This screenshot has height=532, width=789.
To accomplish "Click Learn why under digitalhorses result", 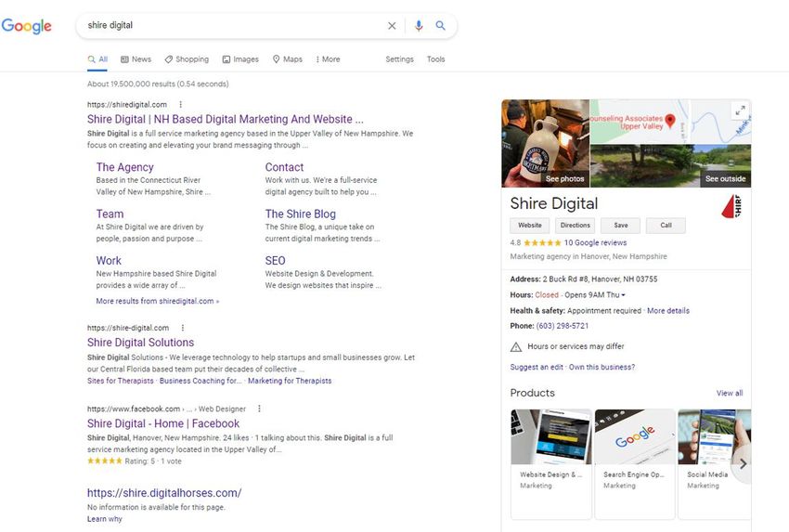I will (105, 519).
